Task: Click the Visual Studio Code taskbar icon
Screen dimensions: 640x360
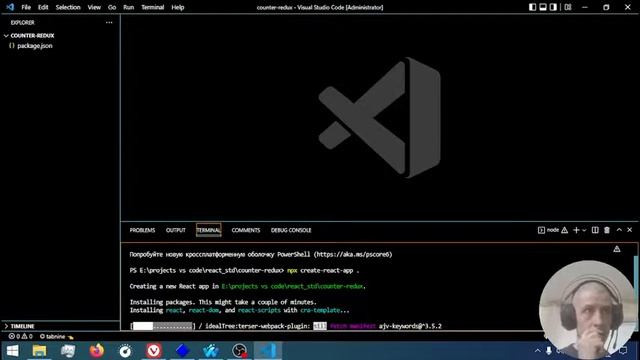Action: 268,351
